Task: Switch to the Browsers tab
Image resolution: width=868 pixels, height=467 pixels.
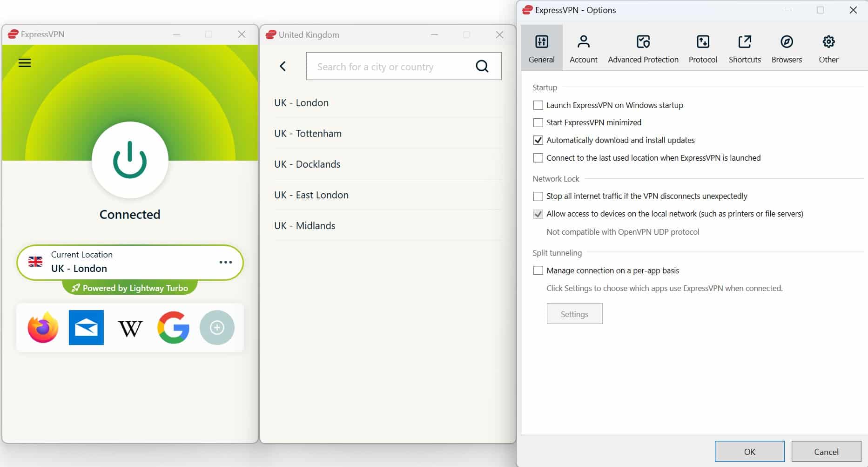Action: pyautogui.click(x=787, y=48)
